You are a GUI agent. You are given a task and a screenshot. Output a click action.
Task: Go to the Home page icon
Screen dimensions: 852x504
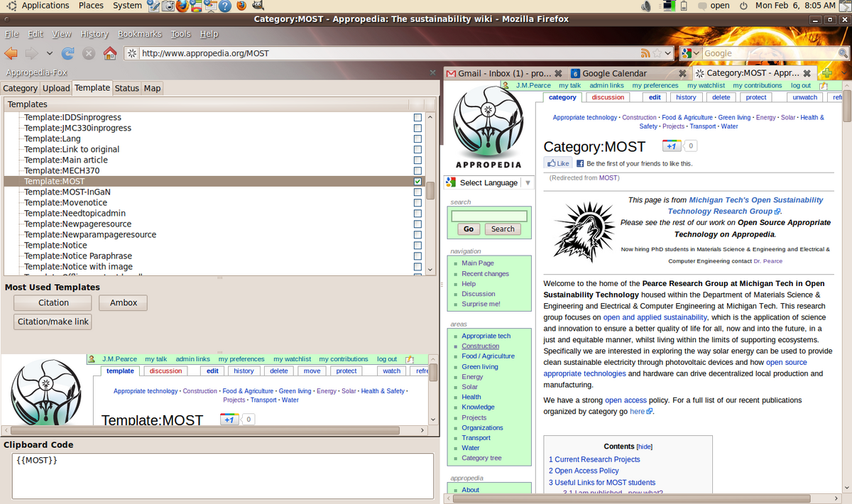[x=110, y=53]
